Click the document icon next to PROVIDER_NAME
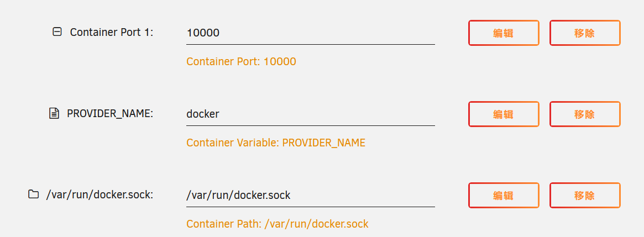The width and height of the screenshot is (644, 237). coord(54,113)
